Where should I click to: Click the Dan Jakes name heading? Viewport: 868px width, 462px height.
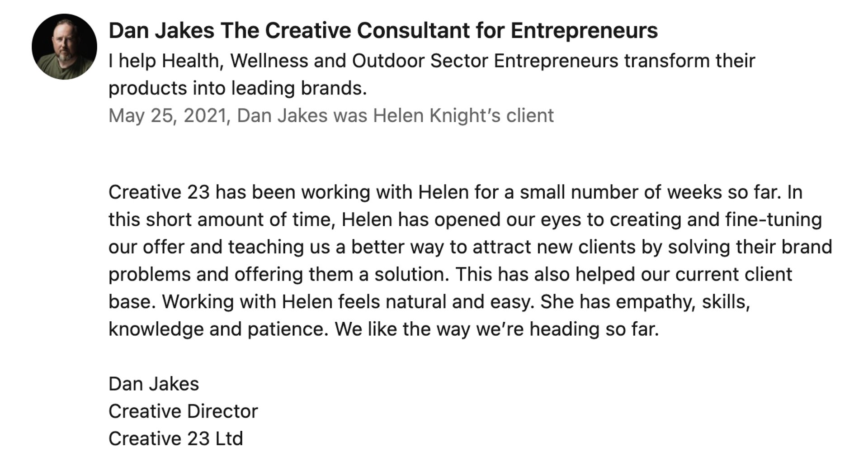click(383, 31)
